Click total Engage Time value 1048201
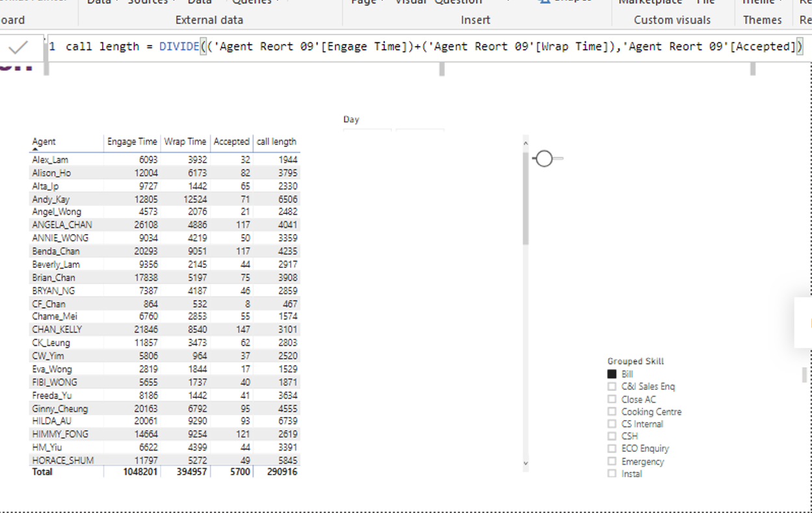 [x=140, y=472]
